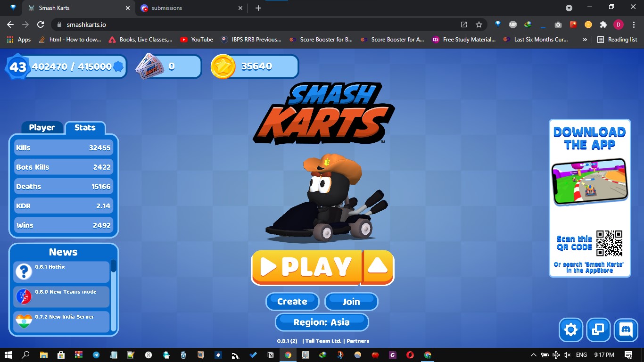Viewport: 644px width, 362px height.
Task: Click the Kills 32455 stat row
Action: tap(64, 148)
